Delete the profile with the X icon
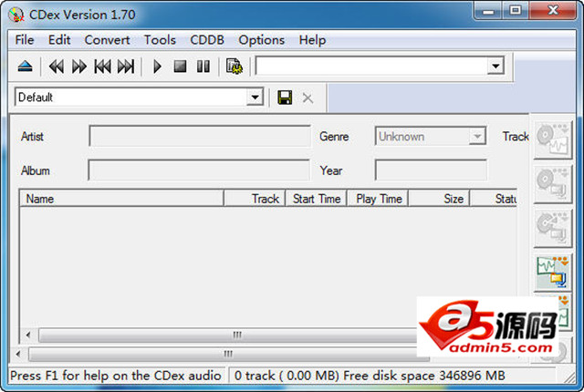This screenshot has width=584, height=392. tap(308, 98)
